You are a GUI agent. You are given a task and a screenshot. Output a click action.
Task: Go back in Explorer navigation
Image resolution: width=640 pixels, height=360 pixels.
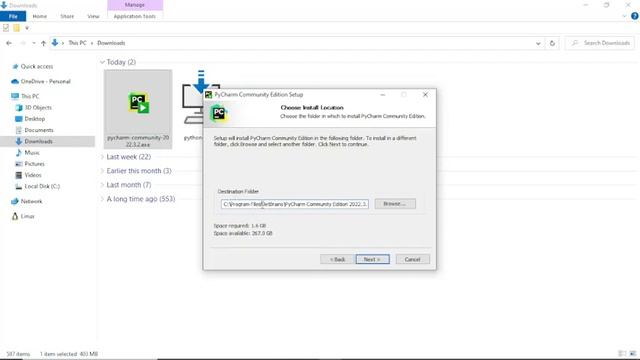click(9, 43)
